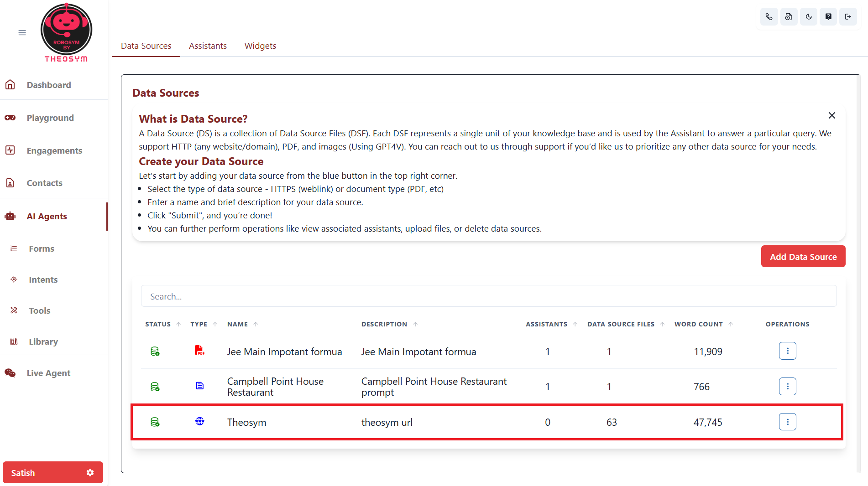The width and height of the screenshot is (868, 486).
Task: Click the word count value 766
Action: pos(701,387)
